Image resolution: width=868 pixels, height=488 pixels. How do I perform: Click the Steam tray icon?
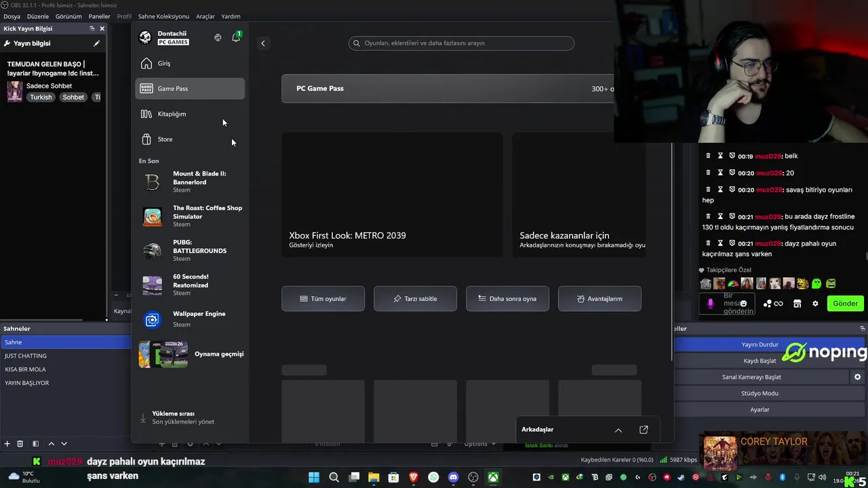[681, 477]
